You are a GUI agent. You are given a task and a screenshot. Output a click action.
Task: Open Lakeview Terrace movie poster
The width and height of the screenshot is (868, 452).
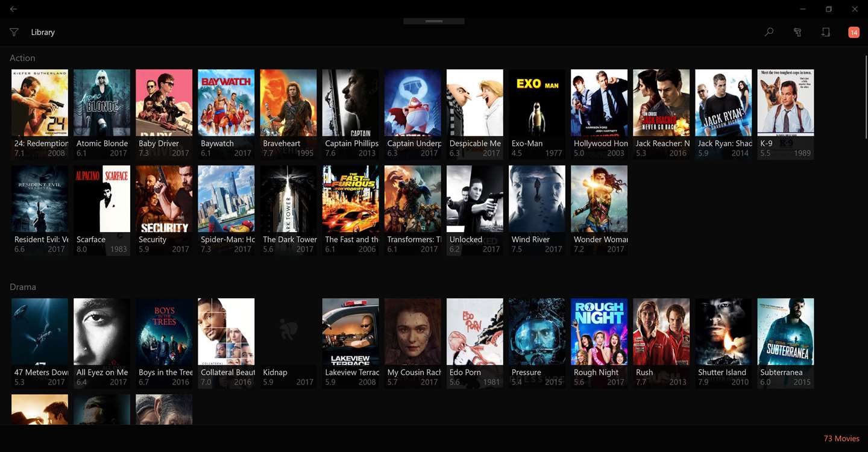350,344
